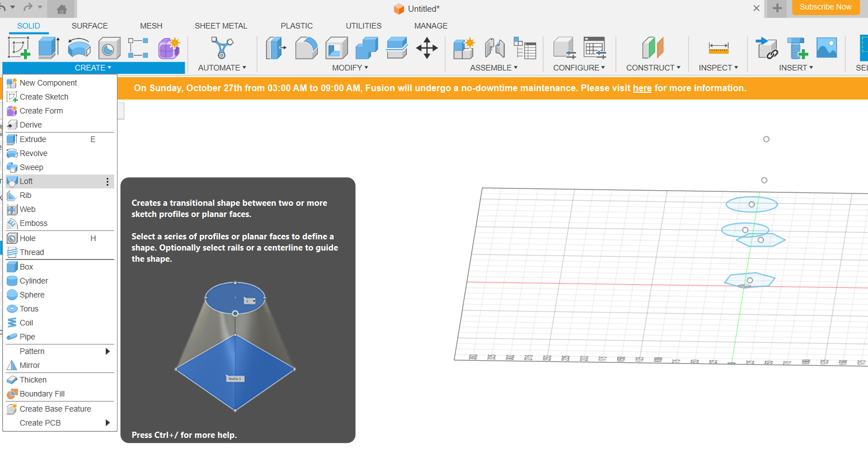
Task: Click Offset Face icon in Modify
Action: point(397,48)
